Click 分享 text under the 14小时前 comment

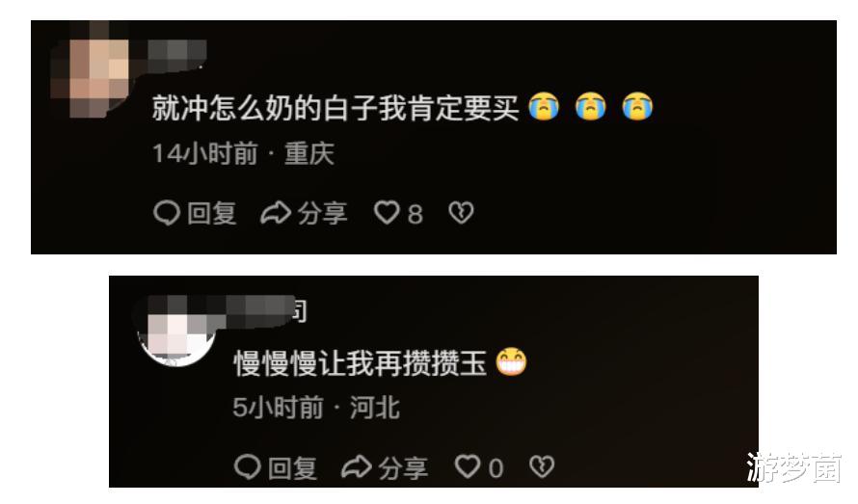322,213
